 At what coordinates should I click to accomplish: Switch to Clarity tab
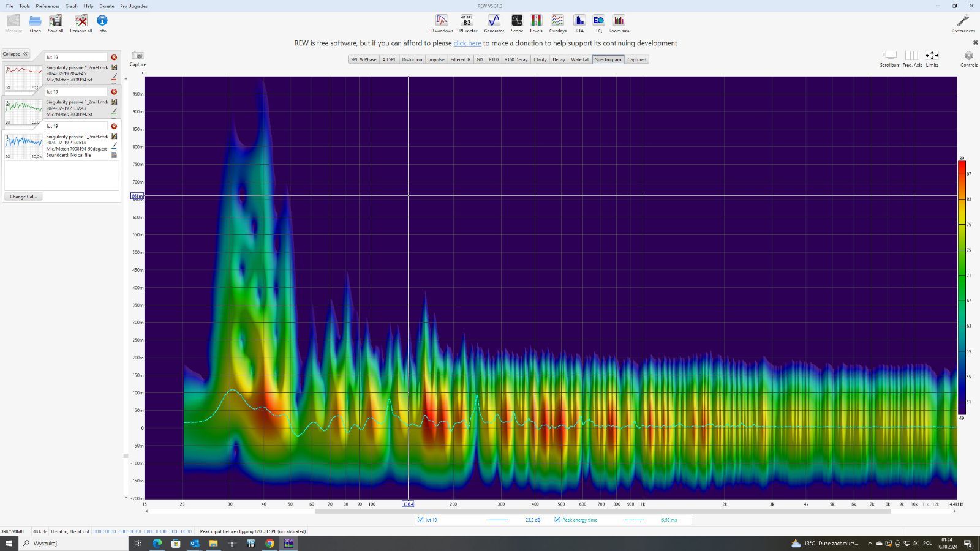pyautogui.click(x=540, y=59)
